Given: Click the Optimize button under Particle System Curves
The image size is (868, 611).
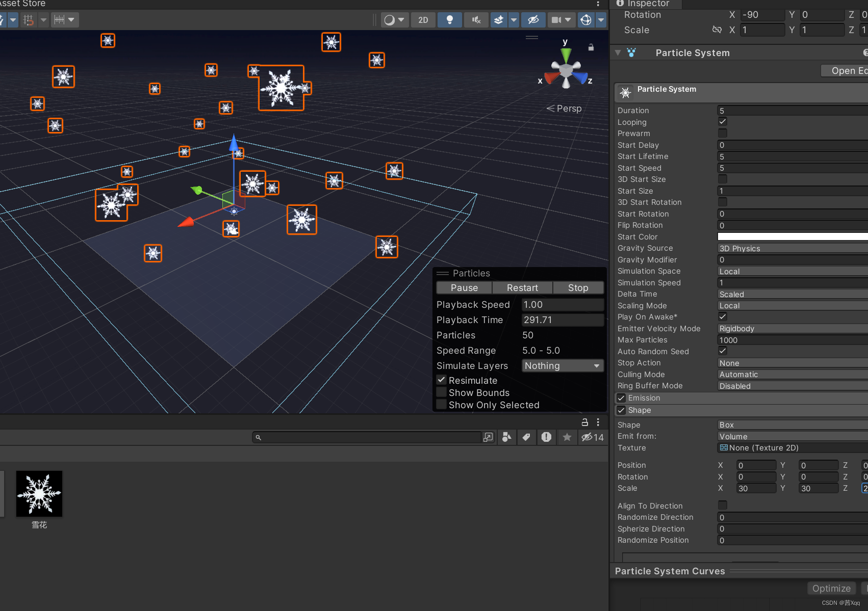Looking at the screenshot, I should tap(831, 588).
